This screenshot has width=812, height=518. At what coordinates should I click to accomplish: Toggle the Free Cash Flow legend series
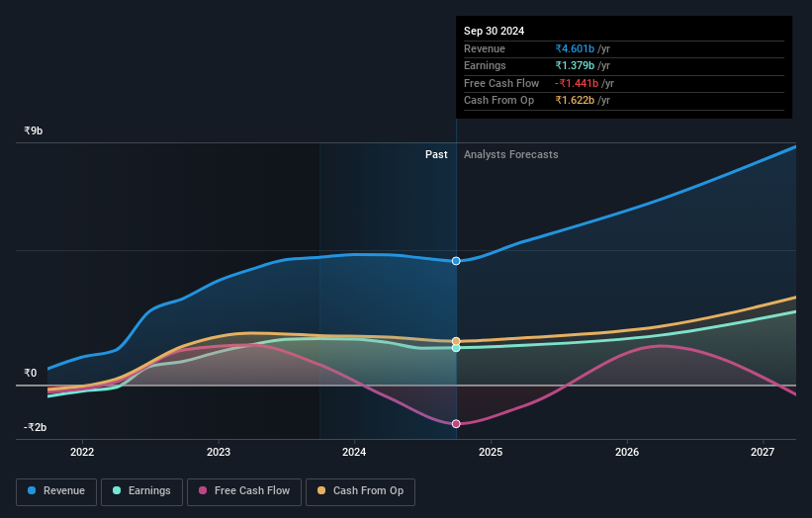click(244, 491)
